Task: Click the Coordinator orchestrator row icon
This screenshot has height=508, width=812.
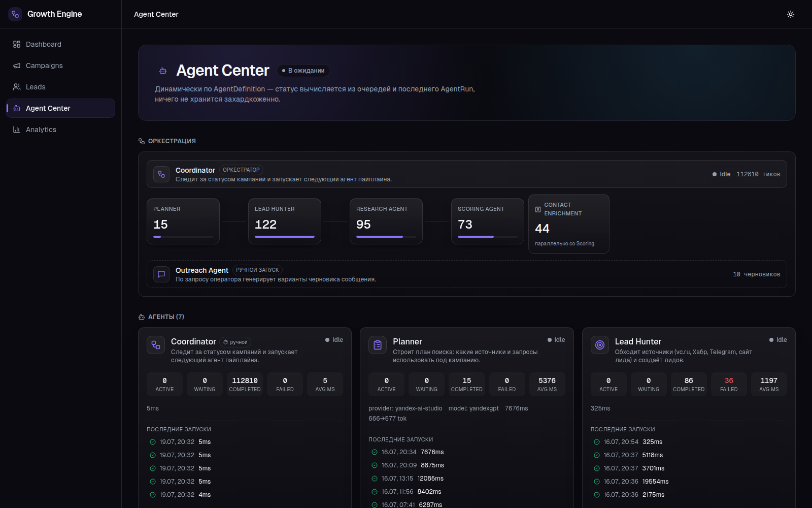Action: coord(161,174)
